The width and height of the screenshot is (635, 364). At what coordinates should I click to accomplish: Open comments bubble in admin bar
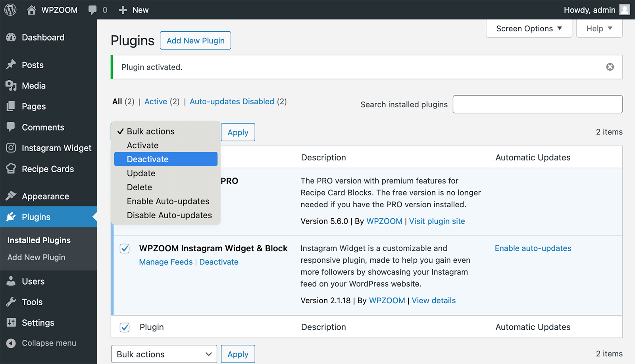[92, 10]
